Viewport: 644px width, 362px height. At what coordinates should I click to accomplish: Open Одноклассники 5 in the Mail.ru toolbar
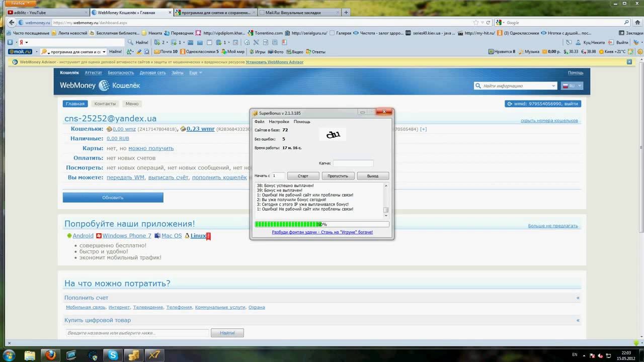click(200, 52)
